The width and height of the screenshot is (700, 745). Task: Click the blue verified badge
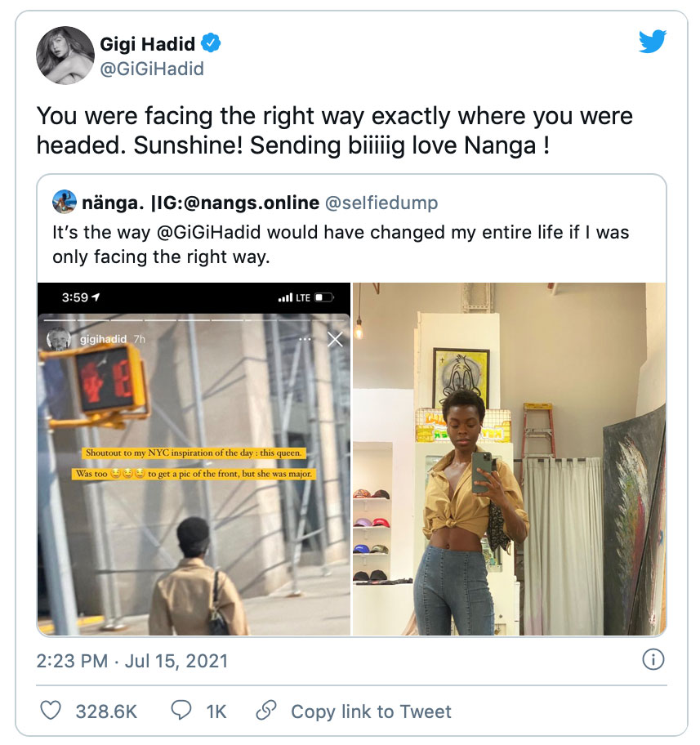212,42
